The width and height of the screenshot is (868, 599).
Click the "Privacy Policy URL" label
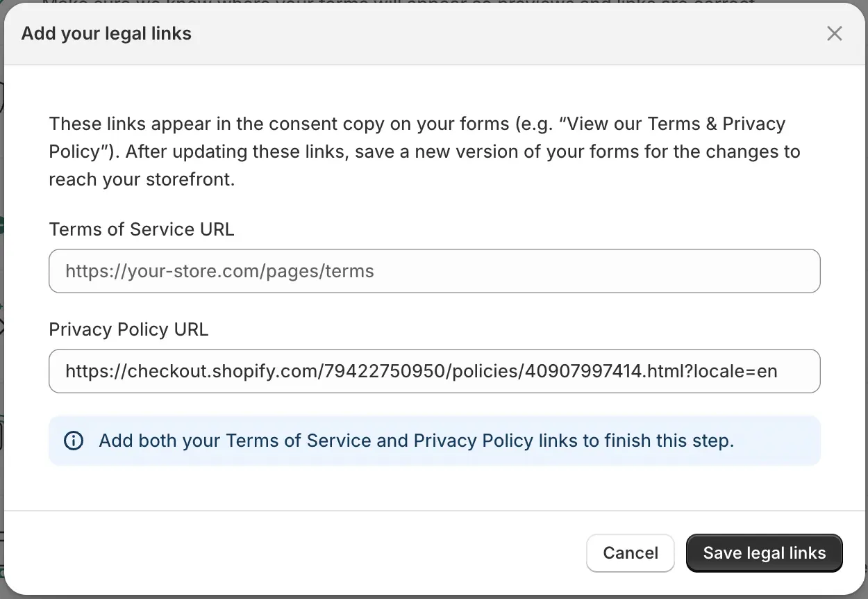[128, 329]
